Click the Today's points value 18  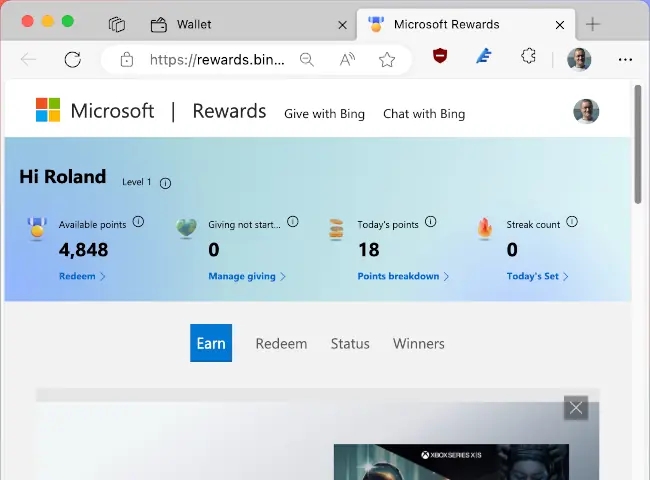coord(369,250)
